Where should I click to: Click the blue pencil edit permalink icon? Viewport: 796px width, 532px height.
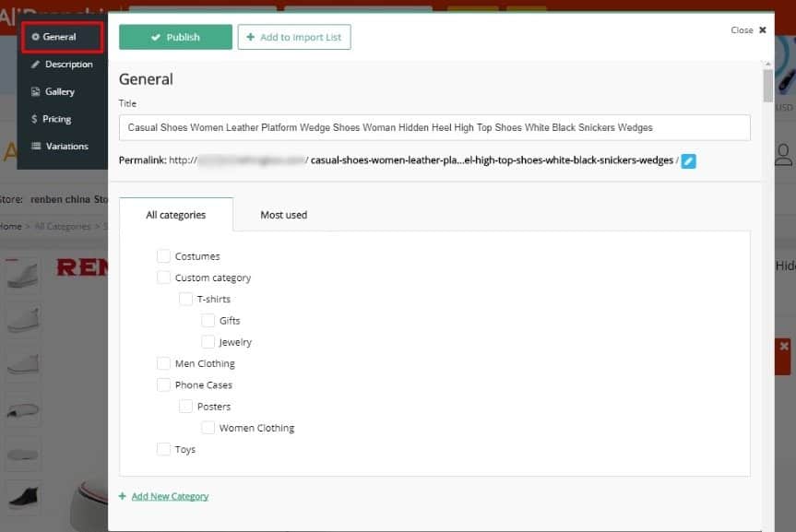(688, 160)
